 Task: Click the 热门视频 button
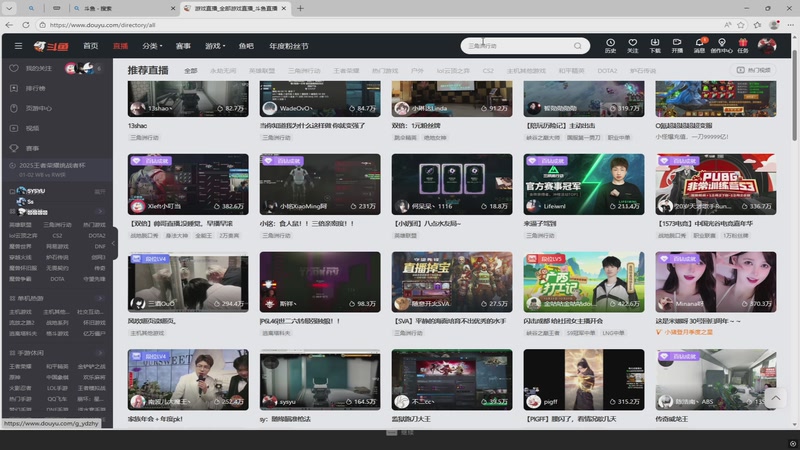point(753,70)
